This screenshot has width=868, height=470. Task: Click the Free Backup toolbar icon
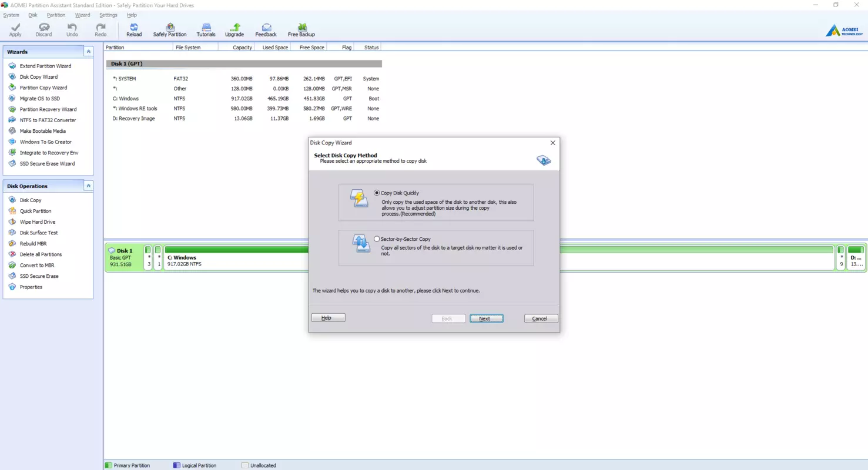tap(301, 30)
